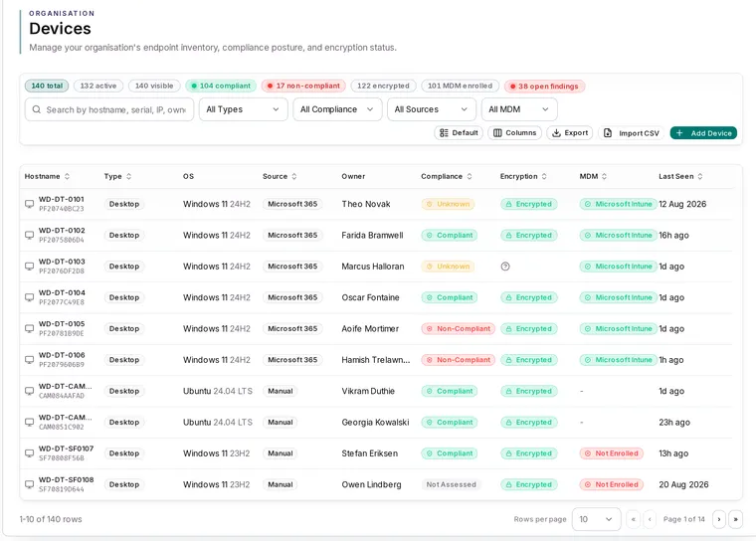Sort by MDM column arrows
Image resolution: width=756 pixels, height=541 pixels.
(x=604, y=176)
